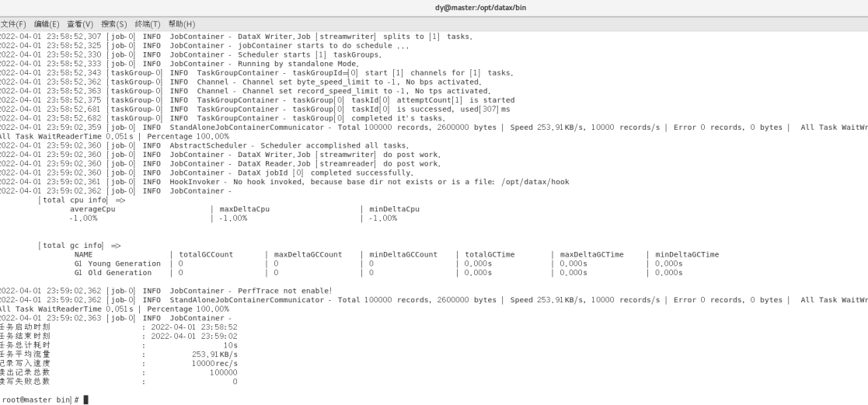Click the write speed value 10000rec/s

pos(214,363)
